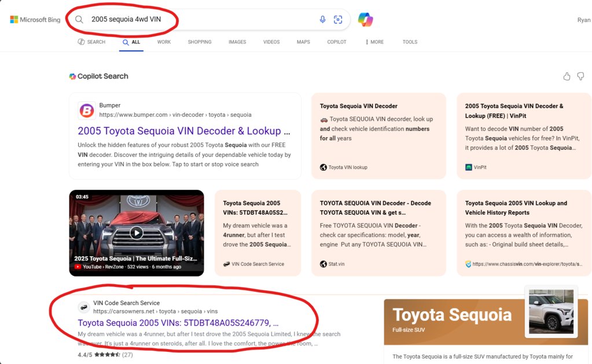Open Toyota Sequoia 2005 VINs card

tap(258, 233)
